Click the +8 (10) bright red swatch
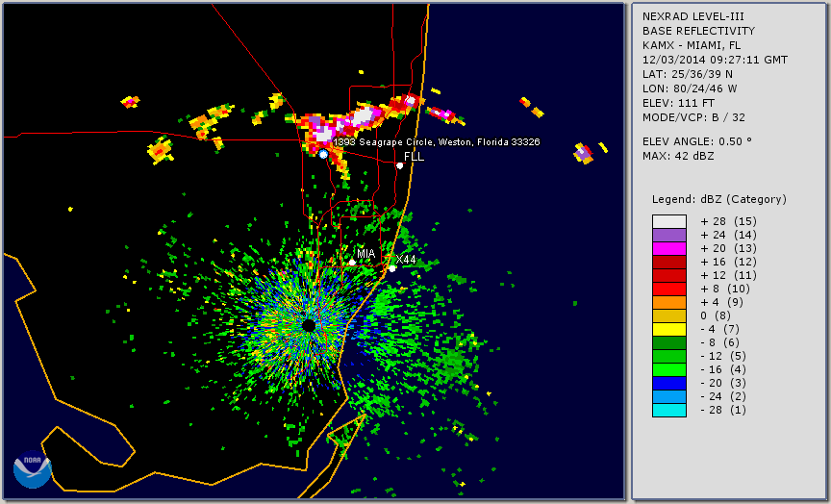 (x=669, y=289)
